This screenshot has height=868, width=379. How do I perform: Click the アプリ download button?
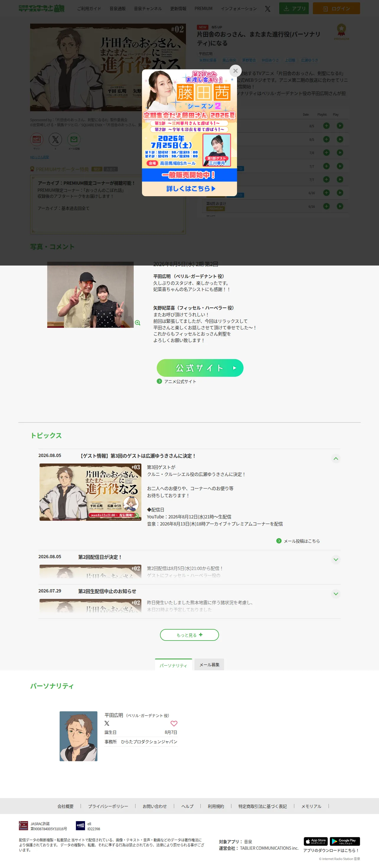(294, 9)
